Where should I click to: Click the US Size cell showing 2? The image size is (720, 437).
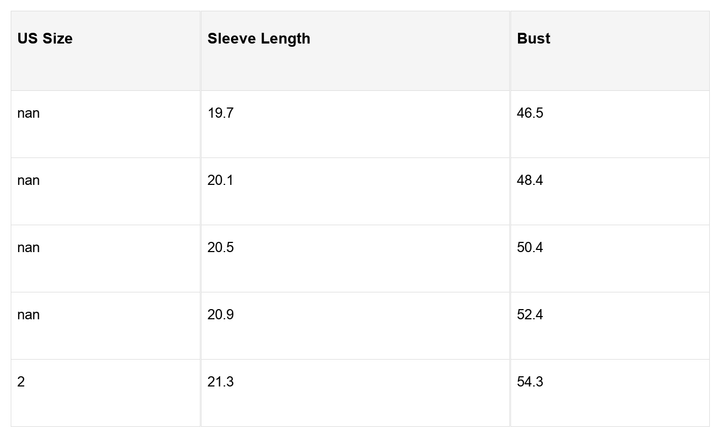[22, 382]
